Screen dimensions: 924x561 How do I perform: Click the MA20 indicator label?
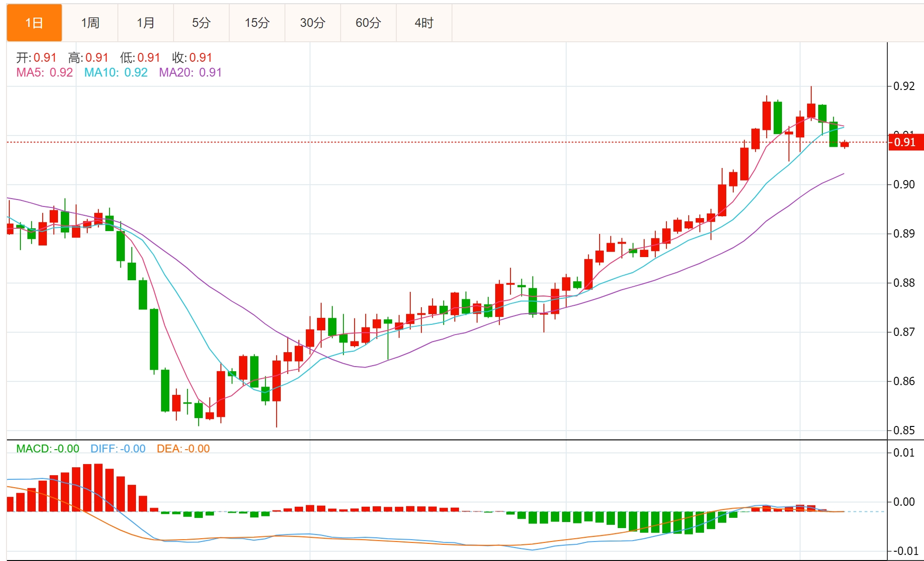pos(190,72)
